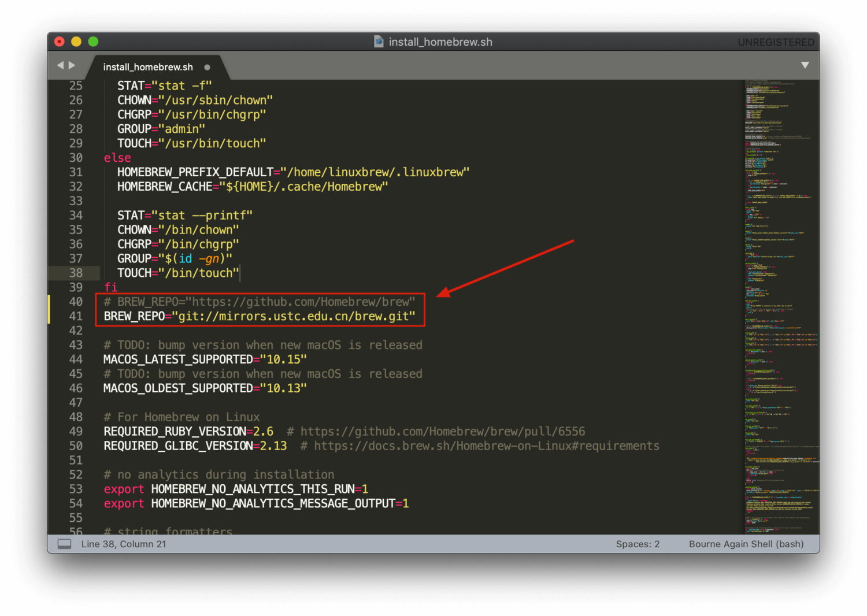The image size is (867, 616).
Task: Open the tab list dropdown triangle
Action: click(805, 65)
